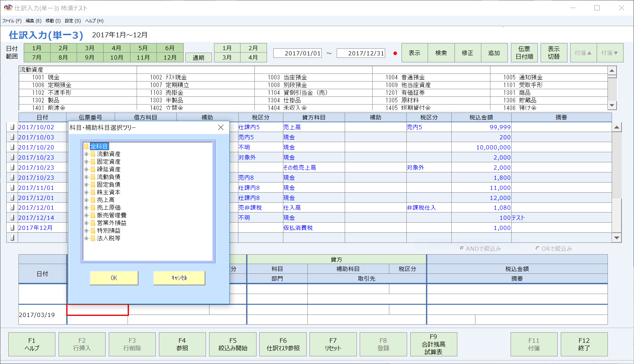Open the 設定 menu
This screenshot has height=364, width=634.
pos(72,21)
